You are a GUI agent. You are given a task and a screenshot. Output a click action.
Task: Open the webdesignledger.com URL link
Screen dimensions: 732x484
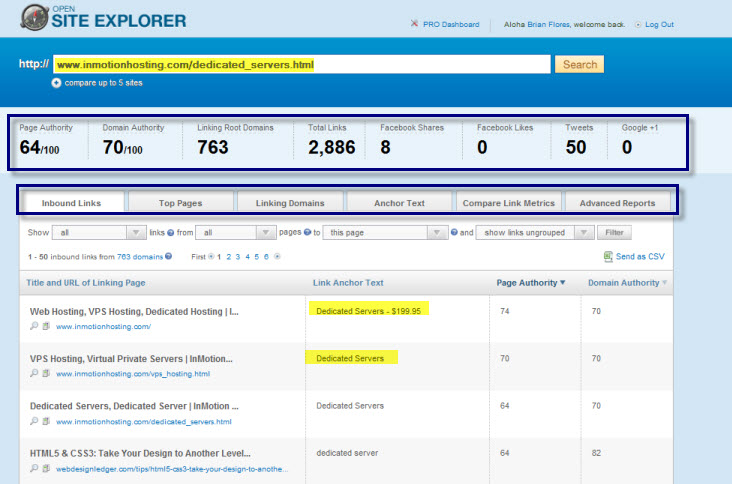[172, 469]
